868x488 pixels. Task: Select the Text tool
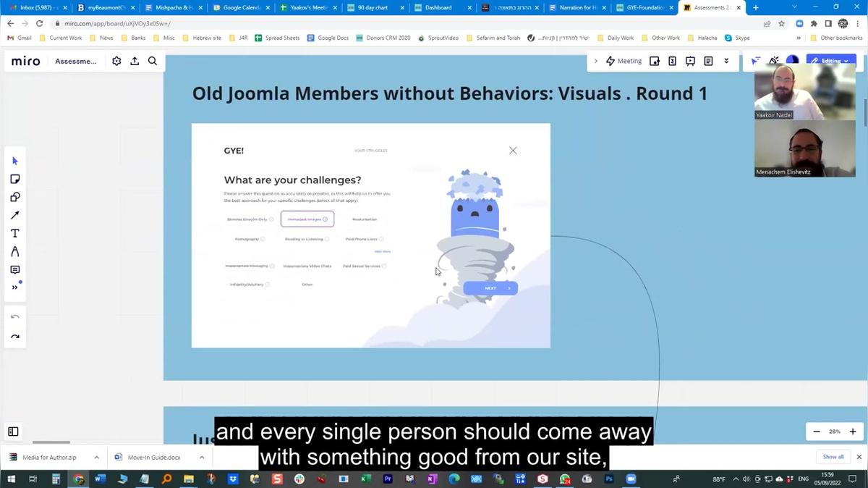tap(15, 233)
